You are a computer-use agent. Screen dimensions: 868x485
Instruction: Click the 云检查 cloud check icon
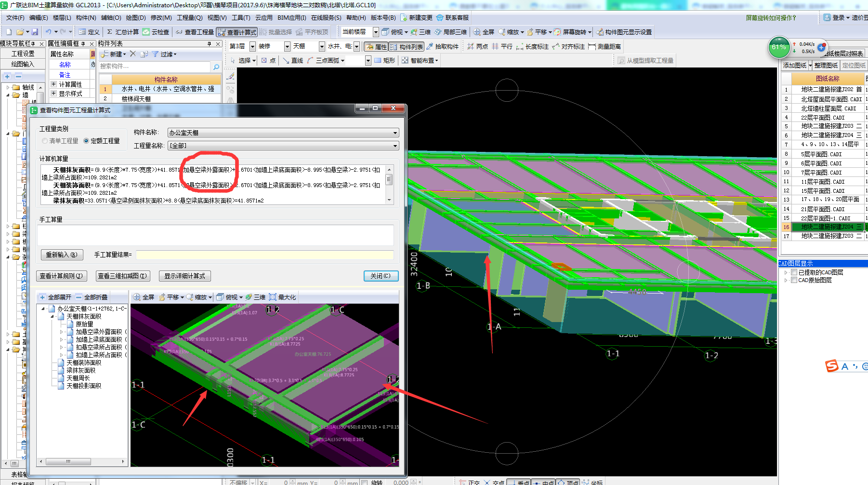tap(146, 32)
